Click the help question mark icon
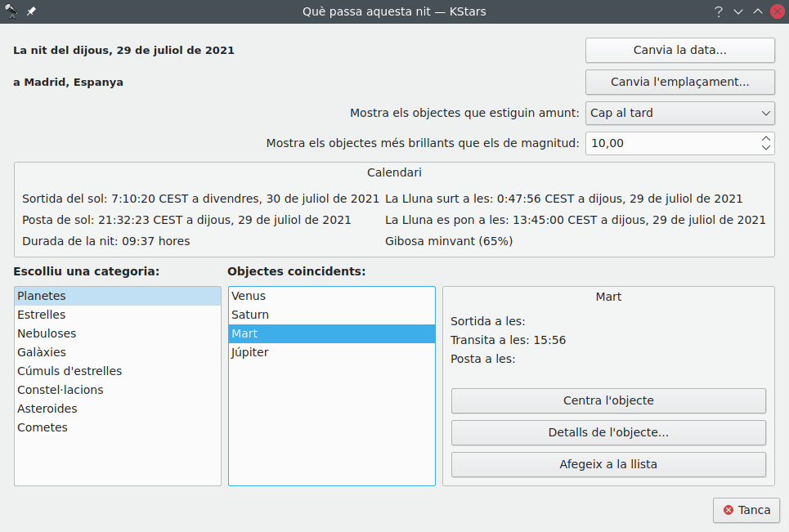Viewport: 789px width, 532px height. click(x=719, y=11)
